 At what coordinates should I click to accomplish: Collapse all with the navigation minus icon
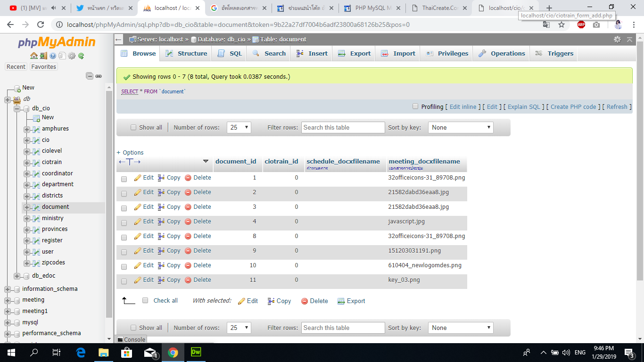pos(90,76)
